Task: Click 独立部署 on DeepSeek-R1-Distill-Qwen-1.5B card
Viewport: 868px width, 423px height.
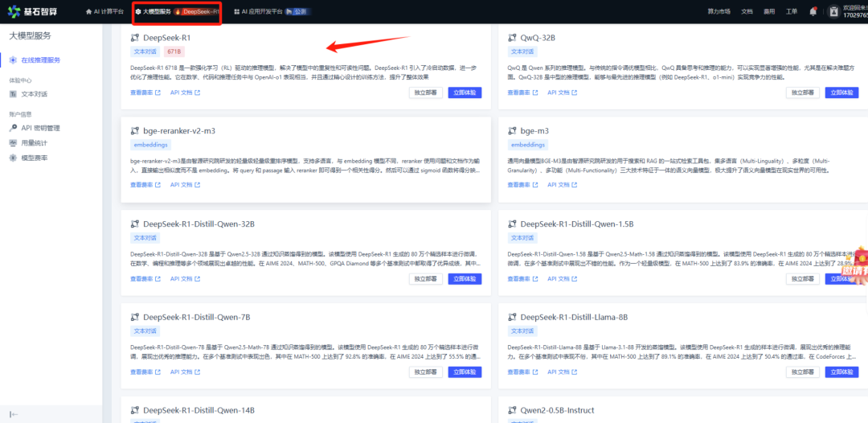Action: [x=803, y=278]
